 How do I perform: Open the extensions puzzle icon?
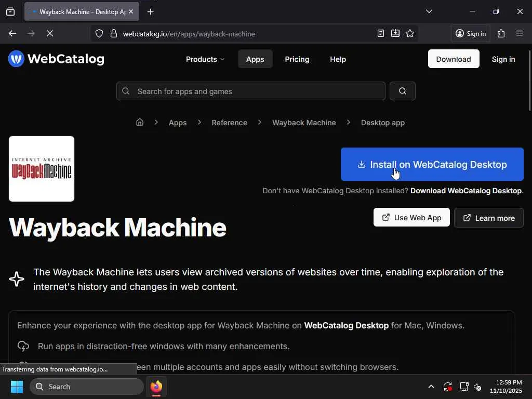coord(501,33)
